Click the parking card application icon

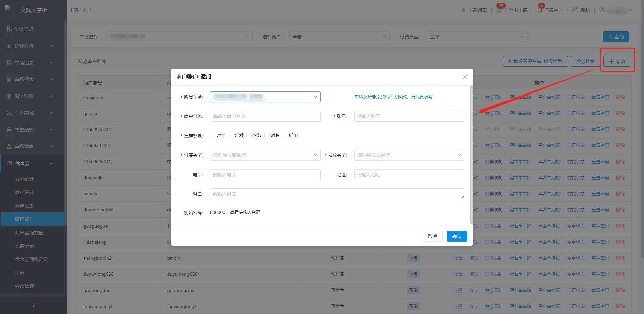pyautogui.click(x=499, y=10)
